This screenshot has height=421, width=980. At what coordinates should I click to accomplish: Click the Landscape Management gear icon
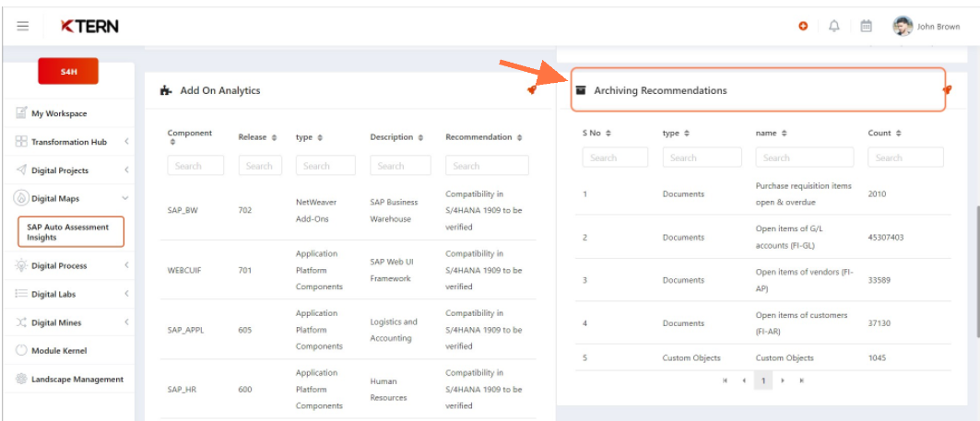(21, 380)
